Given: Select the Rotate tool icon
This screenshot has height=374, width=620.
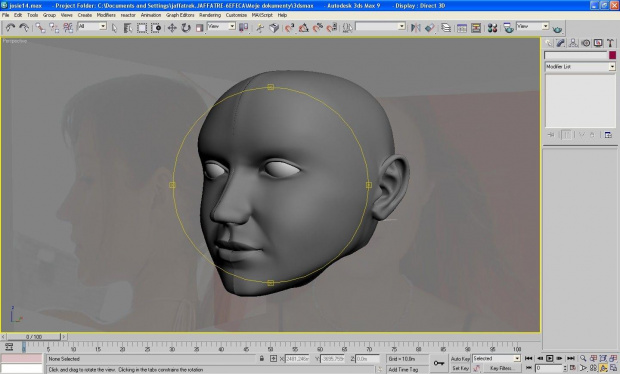Looking at the screenshot, I should 186,28.
